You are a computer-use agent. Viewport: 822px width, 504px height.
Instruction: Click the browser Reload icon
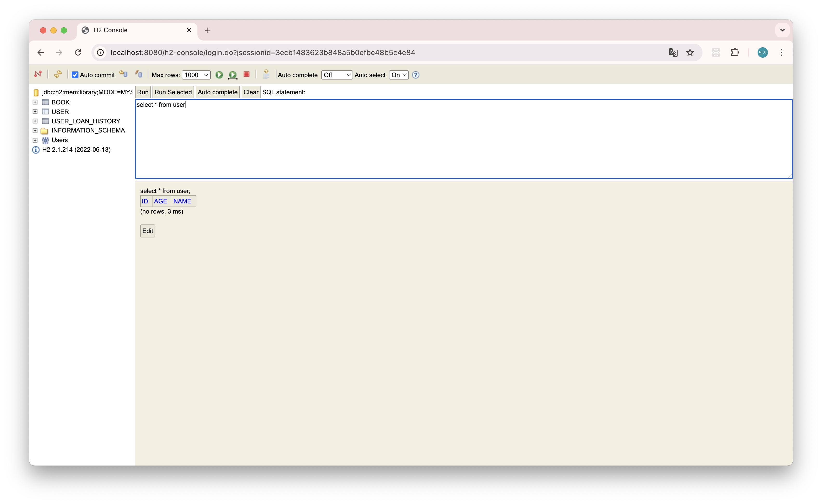pyautogui.click(x=78, y=52)
